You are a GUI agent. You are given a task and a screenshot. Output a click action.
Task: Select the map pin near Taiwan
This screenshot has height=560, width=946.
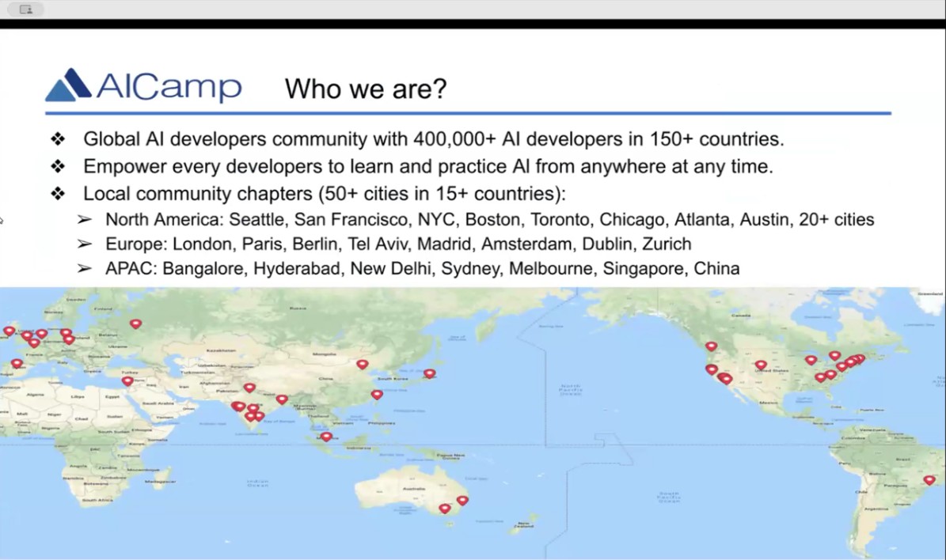[x=377, y=395]
